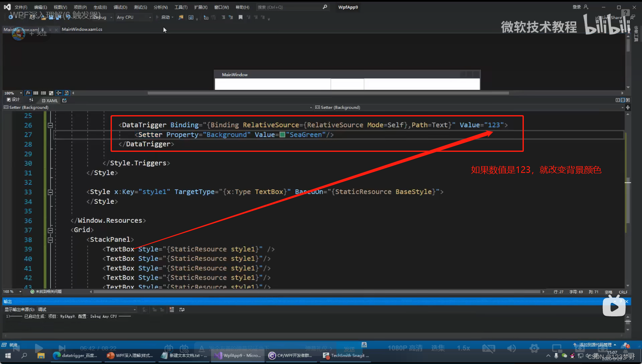Collapse Style block at line 33
The image size is (642, 364).
point(50,192)
